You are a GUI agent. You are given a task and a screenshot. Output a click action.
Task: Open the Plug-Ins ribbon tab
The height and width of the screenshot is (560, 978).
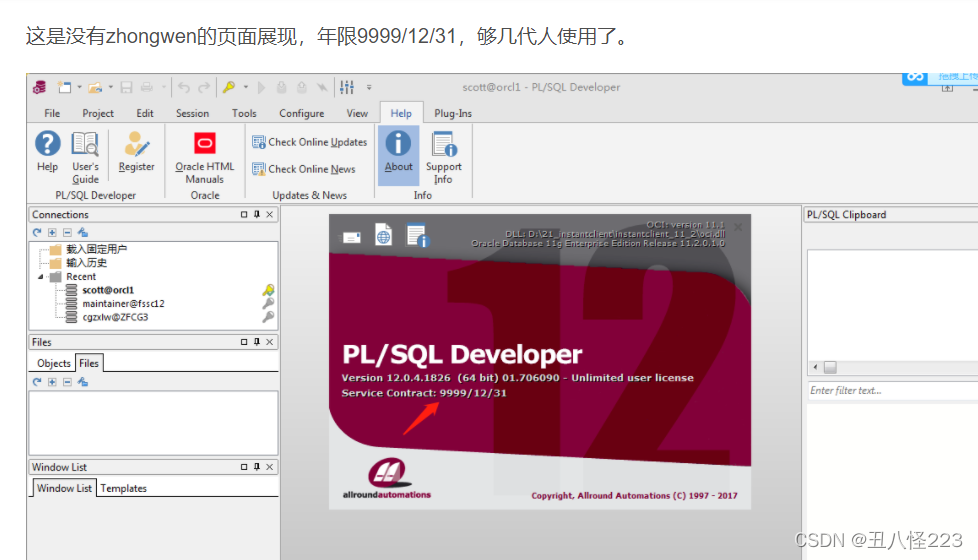click(453, 113)
